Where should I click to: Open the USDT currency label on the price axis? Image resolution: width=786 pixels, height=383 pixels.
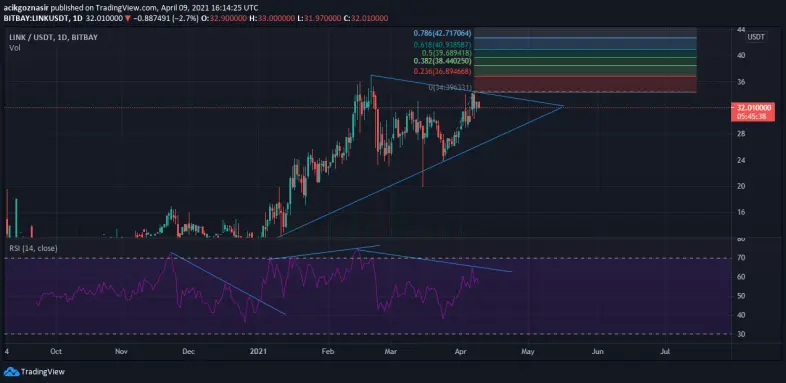pos(755,37)
